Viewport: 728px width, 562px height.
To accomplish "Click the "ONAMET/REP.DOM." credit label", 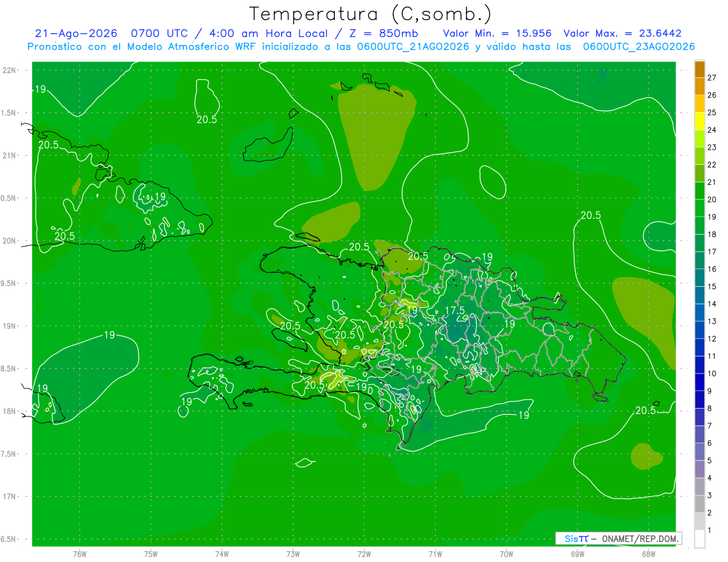I will point(640,538).
